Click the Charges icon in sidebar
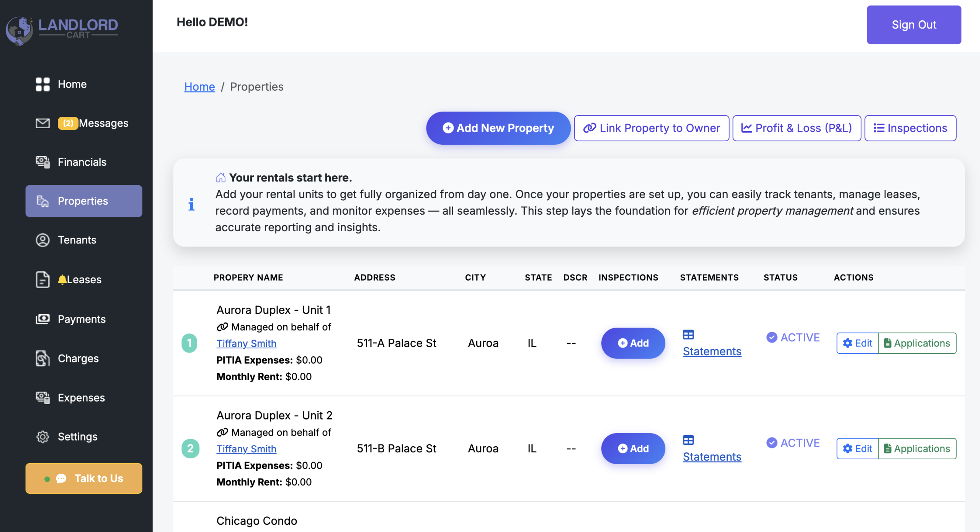The height and width of the screenshot is (532, 980). point(42,359)
